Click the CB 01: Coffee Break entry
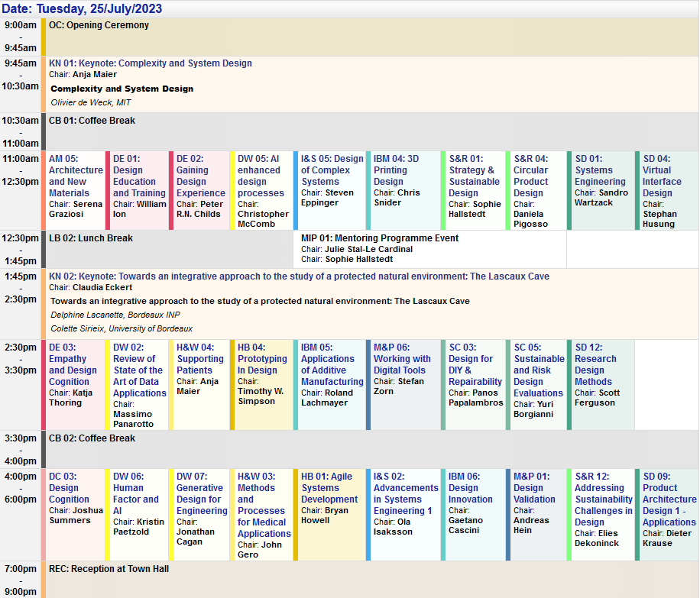This screenshot has width=700, height=598. click(92, 121)
